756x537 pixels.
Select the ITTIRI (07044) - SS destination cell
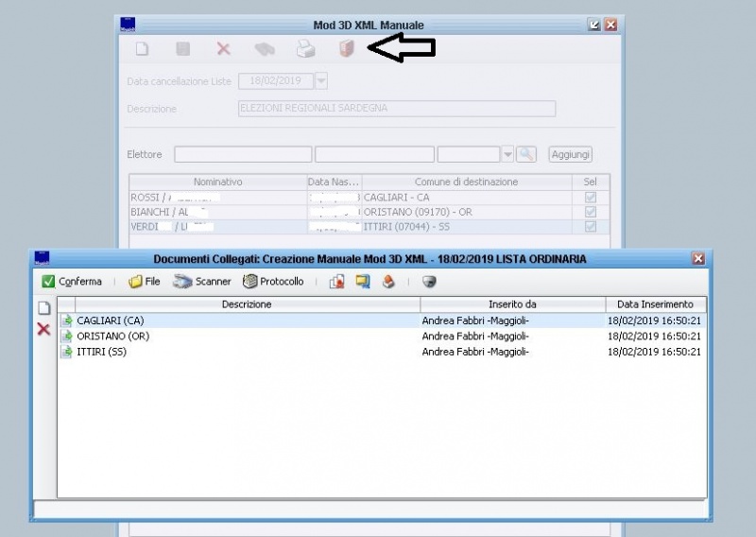tap(467, 226)
